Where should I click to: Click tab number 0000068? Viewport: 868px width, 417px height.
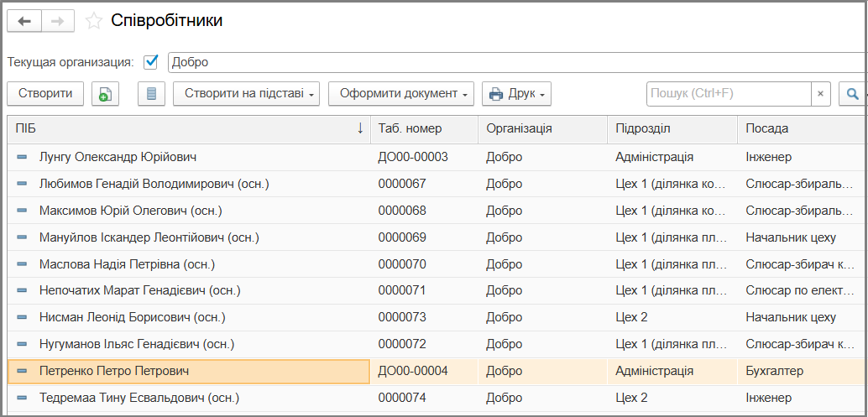click(x=402, y=211)
